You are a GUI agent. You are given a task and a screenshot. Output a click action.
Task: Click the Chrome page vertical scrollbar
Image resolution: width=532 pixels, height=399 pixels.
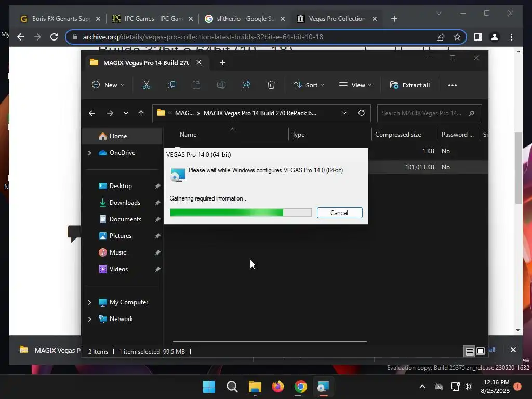coord(518,168)
